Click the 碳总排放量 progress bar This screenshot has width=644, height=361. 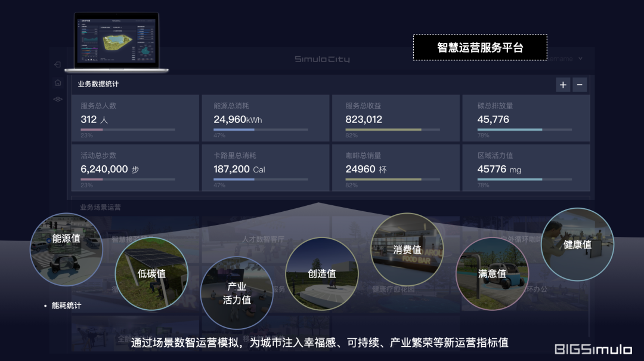[525, 129]
